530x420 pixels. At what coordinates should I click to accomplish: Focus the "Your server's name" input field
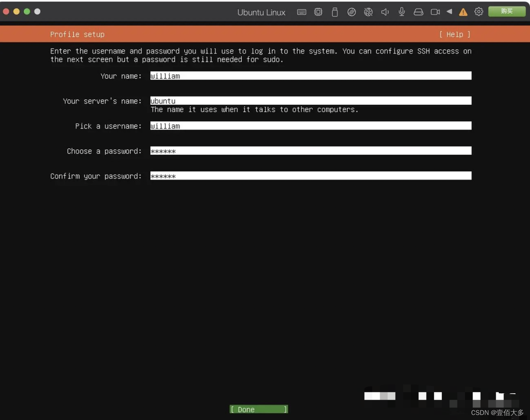point(311,101)
